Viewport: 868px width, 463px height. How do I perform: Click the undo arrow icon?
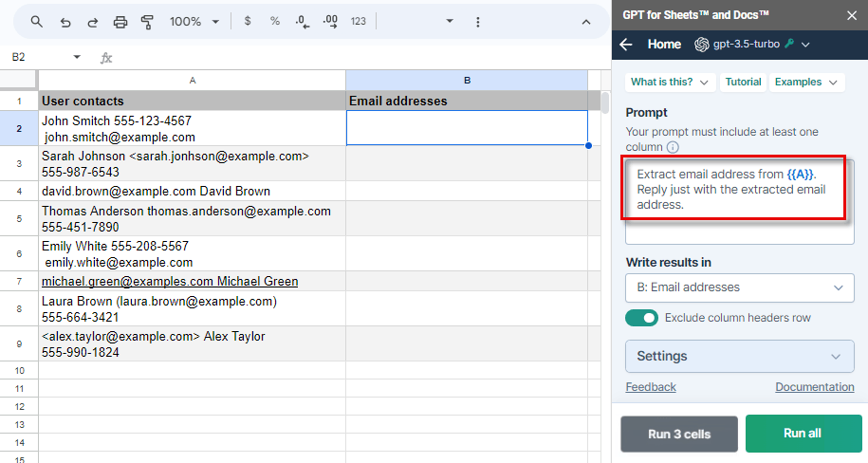pos(65,22)
